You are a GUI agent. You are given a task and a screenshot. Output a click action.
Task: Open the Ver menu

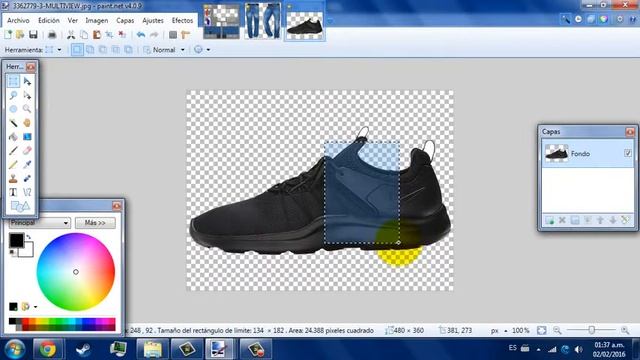pos(73,20)
